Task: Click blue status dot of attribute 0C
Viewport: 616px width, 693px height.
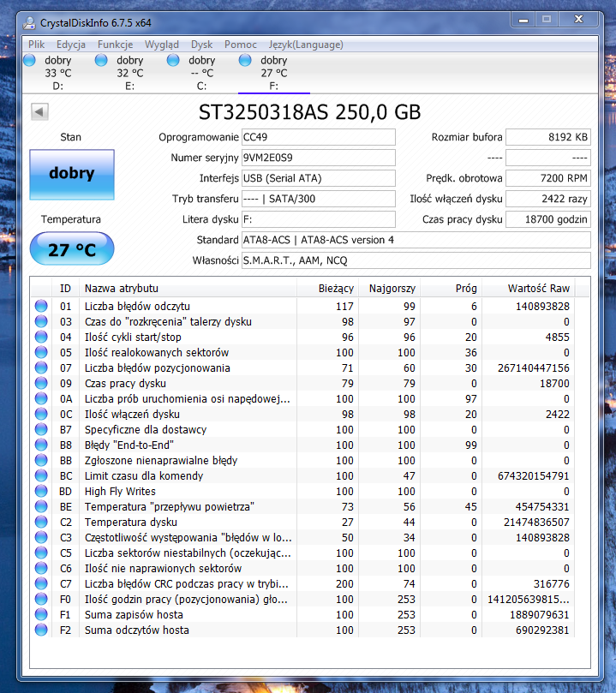Action: tap(41, 414)
